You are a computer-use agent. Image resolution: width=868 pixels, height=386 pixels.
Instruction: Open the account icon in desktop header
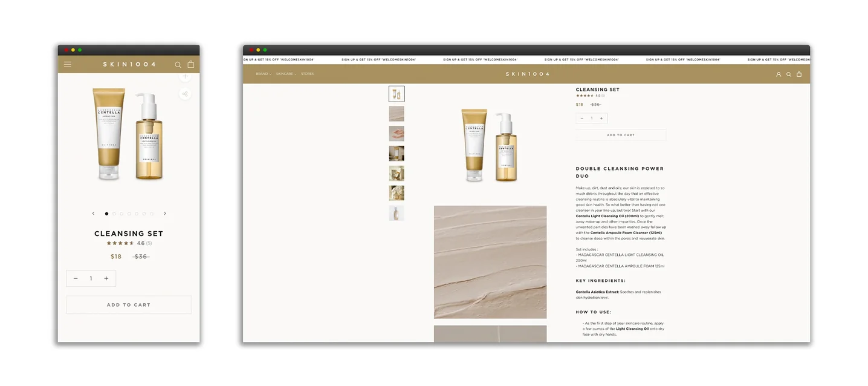(779, 74)
